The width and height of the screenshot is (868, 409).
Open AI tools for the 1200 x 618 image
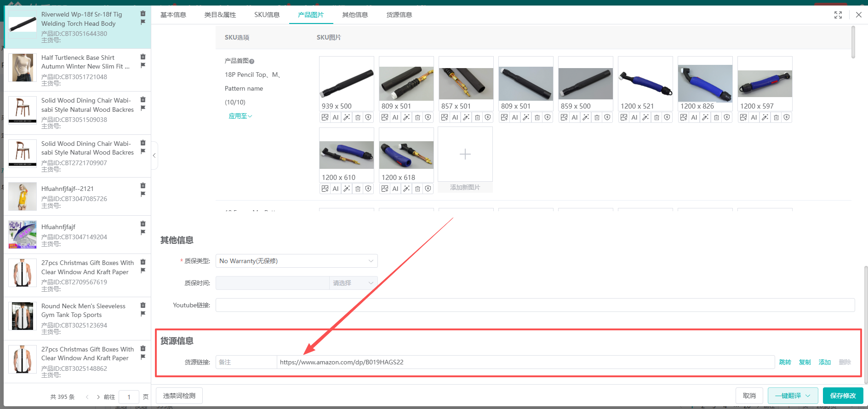[395, 189]
